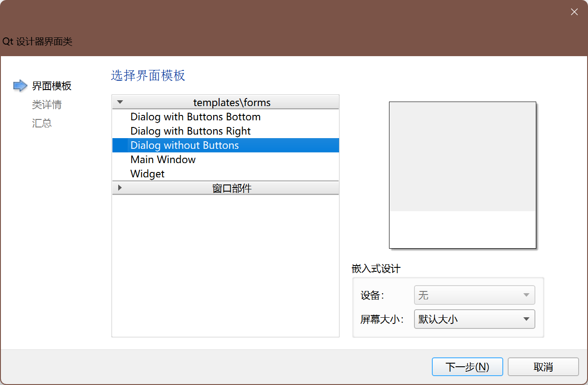Viewport: 588px width, 385px height.
Task: Click the template preview thumbnail
Action: click(463, 175)
